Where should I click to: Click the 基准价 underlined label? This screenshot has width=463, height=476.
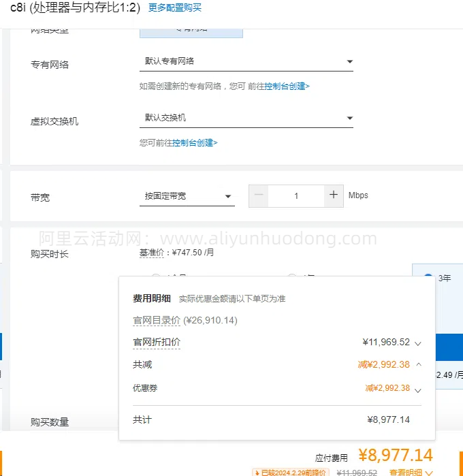point(153,253)
